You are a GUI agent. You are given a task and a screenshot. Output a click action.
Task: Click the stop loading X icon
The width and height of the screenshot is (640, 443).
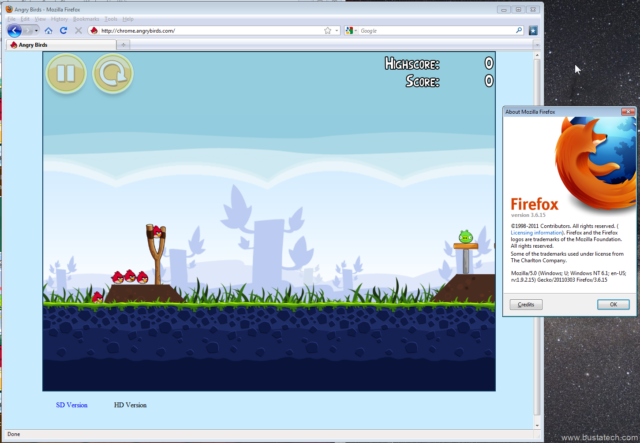pyautogui.click(x=78, y=31)
